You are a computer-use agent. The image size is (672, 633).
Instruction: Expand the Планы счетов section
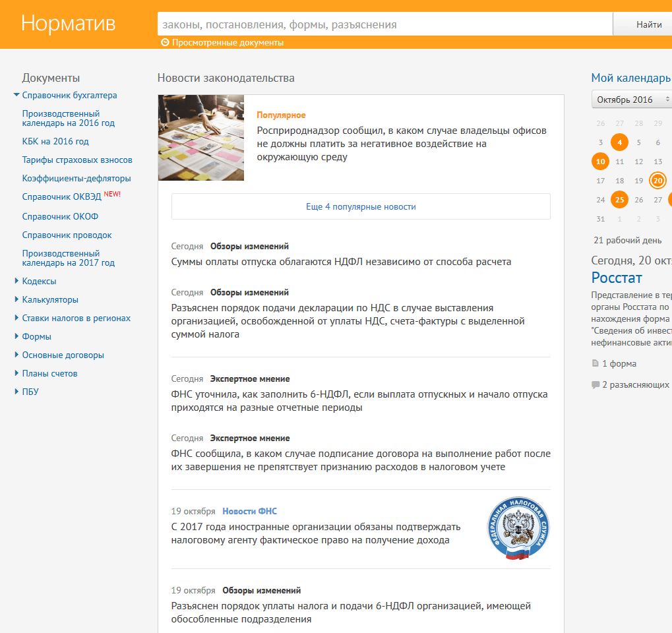[16, 373]
